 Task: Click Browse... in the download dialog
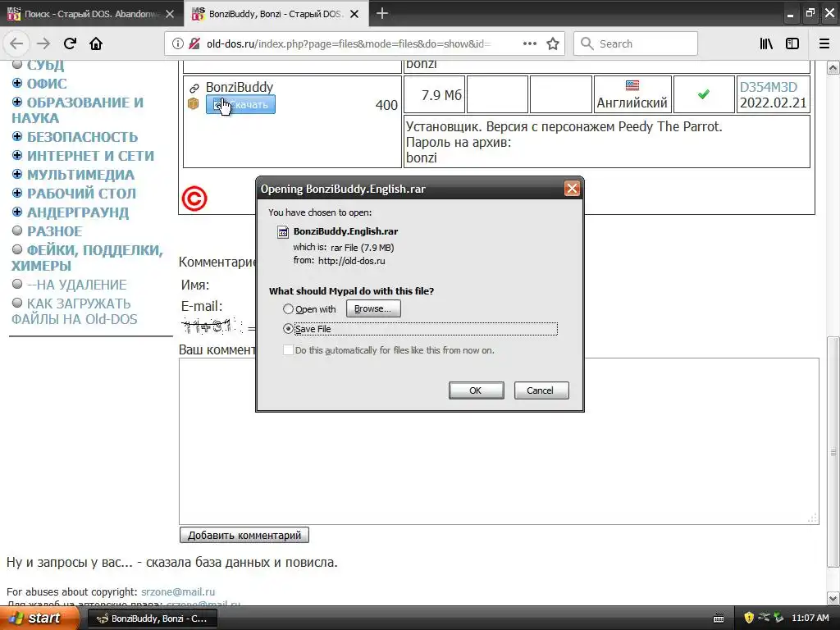pos(373,308)
